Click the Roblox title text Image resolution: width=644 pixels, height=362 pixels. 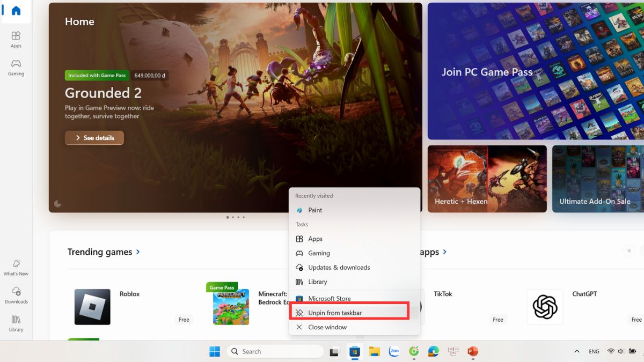point(129,294)
